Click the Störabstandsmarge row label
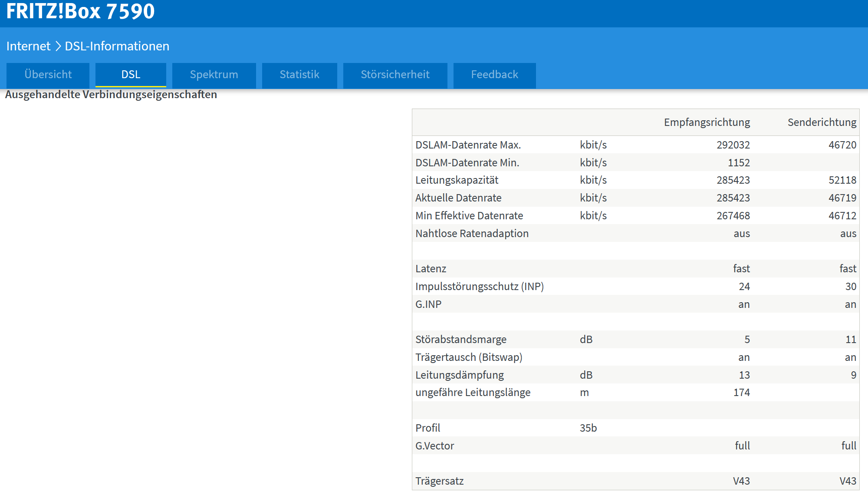The width and height of the screenshot is (868, 502). click(x=460, y=340)
